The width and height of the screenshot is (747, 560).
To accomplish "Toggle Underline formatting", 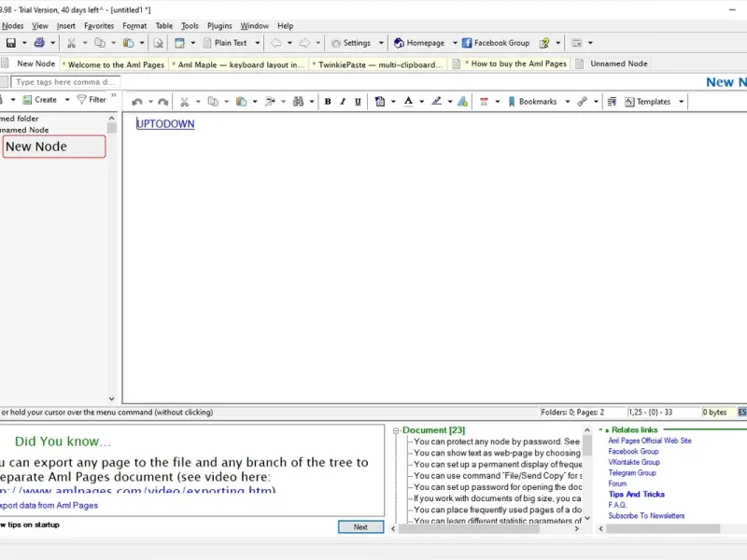I will pyautogui.click(x=358, y=101).
